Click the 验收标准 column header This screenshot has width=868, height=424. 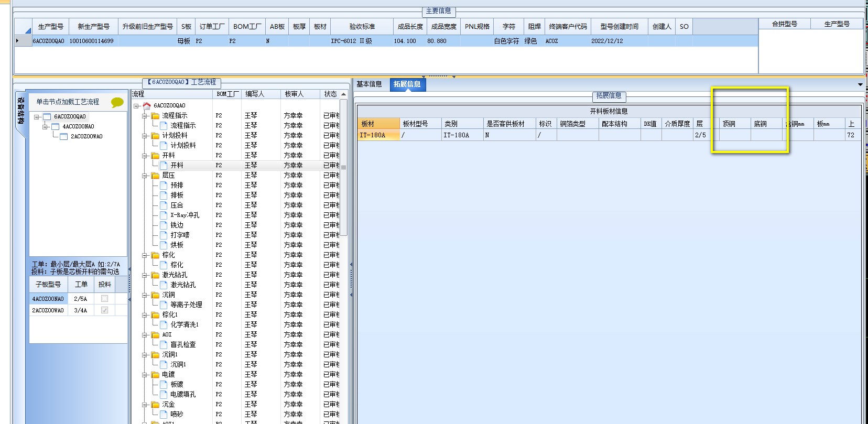(x=362, y=27)
